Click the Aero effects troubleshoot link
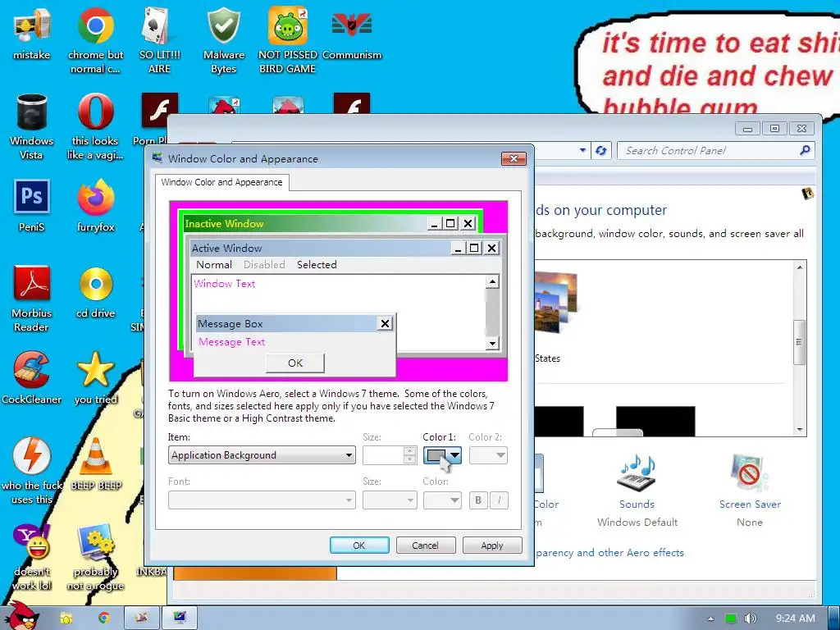Screen dimensions: 840x630 pos(609,552)
